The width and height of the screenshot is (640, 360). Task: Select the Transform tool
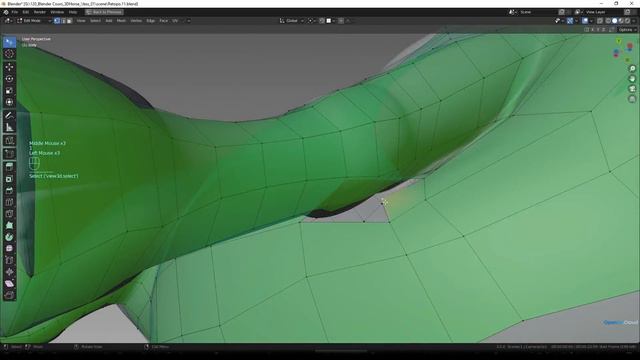coord(9,102)
